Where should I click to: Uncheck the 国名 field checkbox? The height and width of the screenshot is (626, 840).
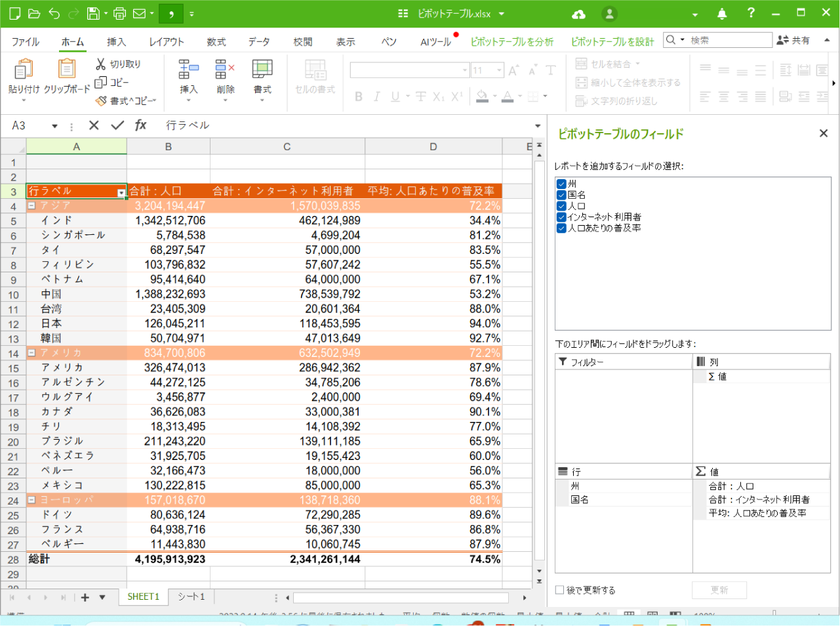561,195
